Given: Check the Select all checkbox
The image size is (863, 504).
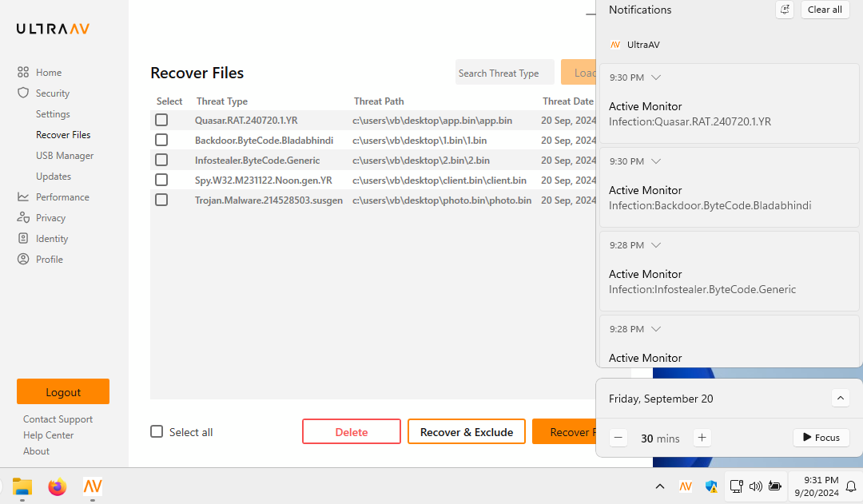Looking at the screenshot, I should 157,431.
